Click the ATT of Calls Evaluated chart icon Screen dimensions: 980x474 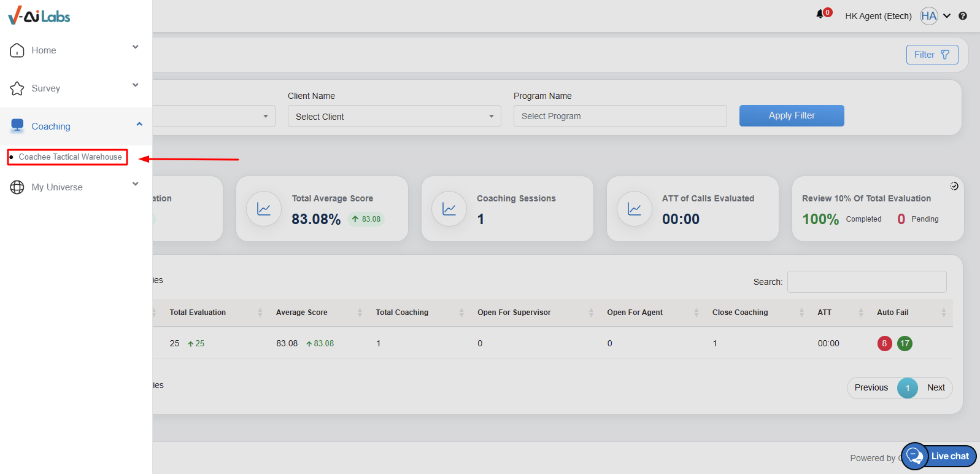(x=635, y=209)
